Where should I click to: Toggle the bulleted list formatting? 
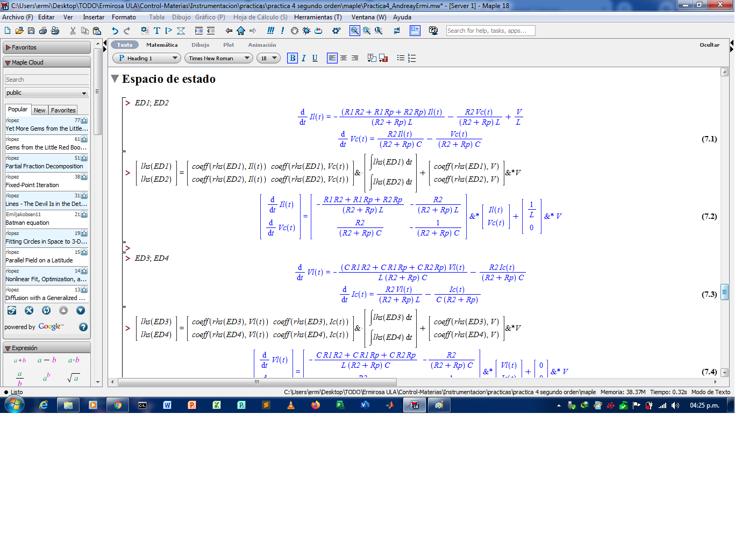[401, 58]
